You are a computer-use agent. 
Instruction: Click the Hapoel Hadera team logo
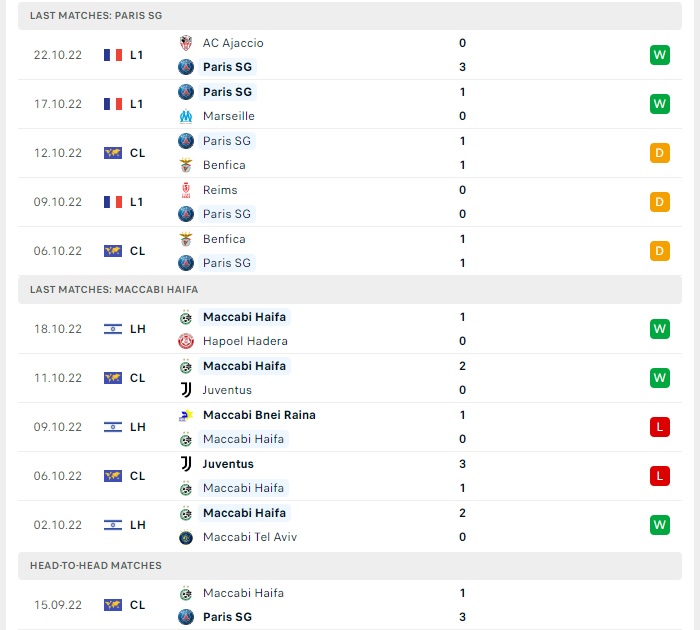pos(185,341)
